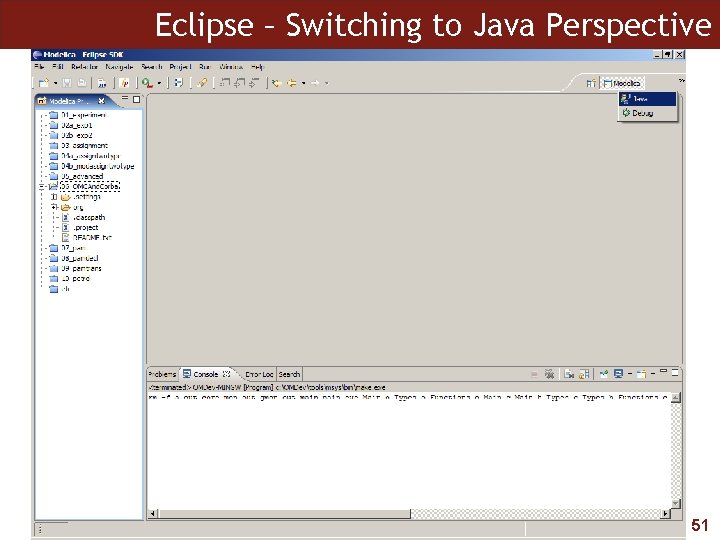Image resolution: width=720 pixels, height=540 pixels.
Task: Maximize the Console view
Action: pos(675,373)
